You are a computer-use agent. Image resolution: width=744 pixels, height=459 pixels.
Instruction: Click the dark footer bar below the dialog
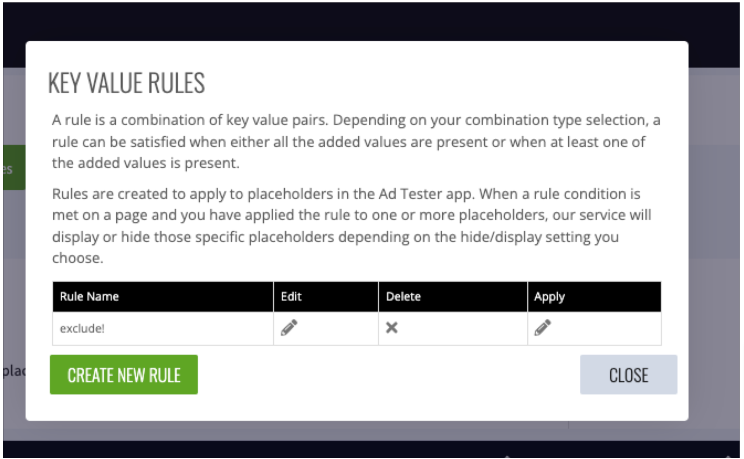pyautogui.click(x=372, y=448)
